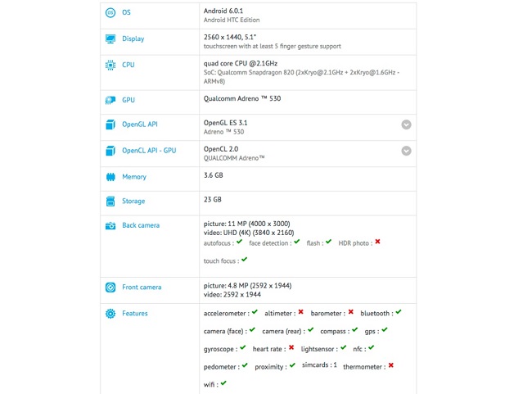532x394 pixels.
Task: Click the Front camera icon
Action: pyautogui.click(x=110, y=288)
